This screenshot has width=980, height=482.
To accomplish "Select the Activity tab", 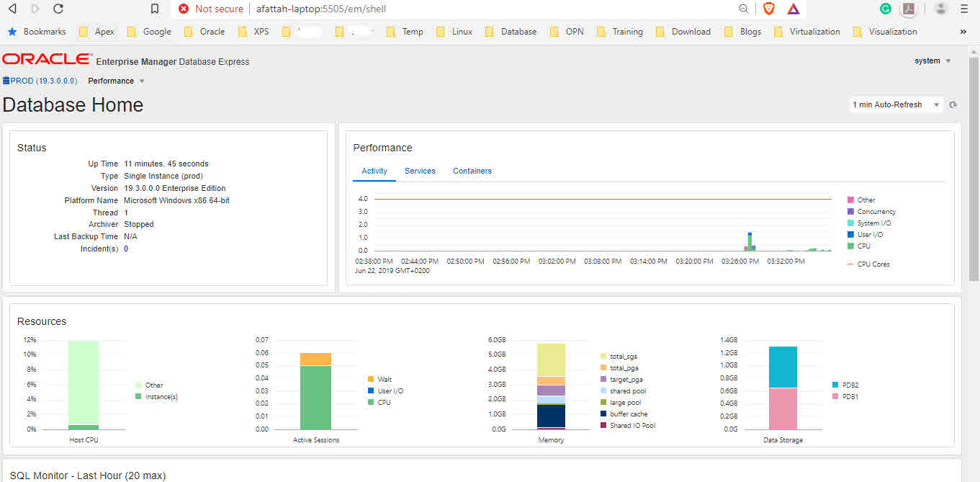I will click(374, 171).
